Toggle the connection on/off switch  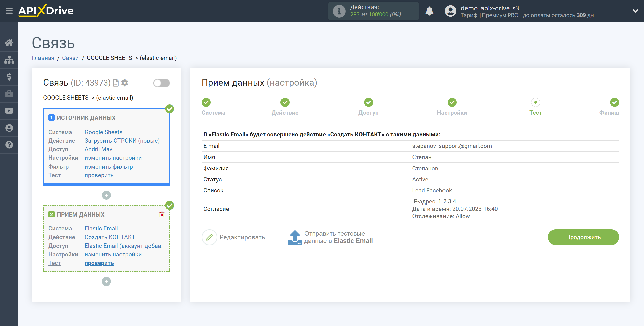(x=162, y=83)
